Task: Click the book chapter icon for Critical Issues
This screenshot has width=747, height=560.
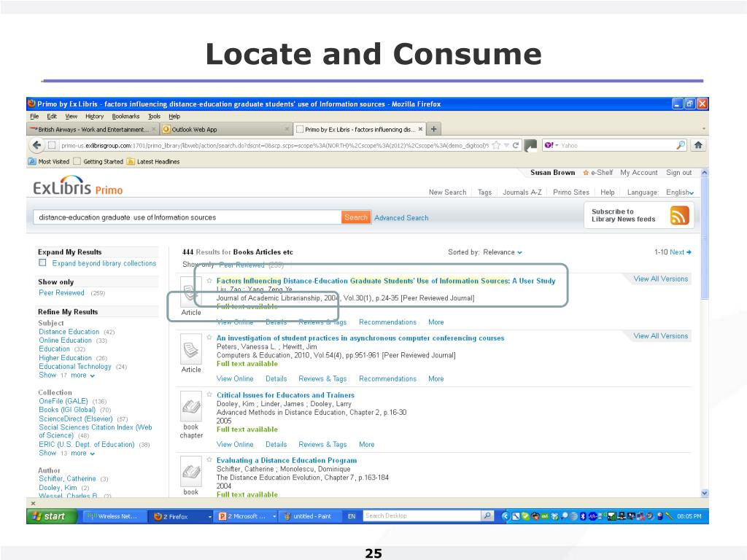Action: pos(191,406)
